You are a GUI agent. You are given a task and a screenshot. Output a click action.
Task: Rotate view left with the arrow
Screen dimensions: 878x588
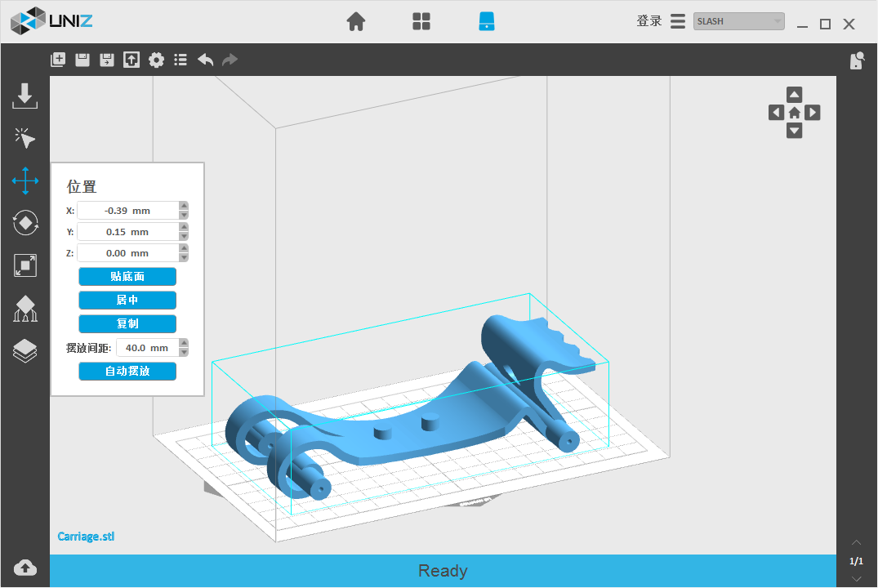(776, 113)
